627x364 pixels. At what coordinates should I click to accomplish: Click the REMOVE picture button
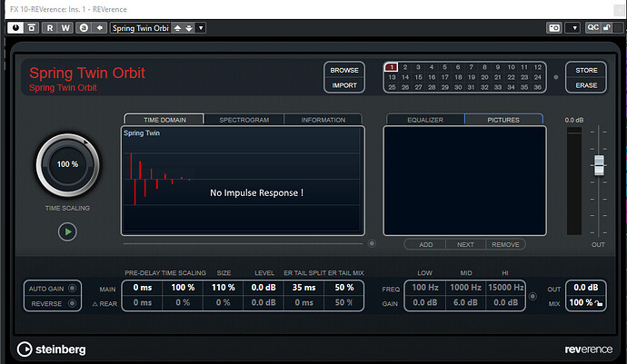coord(505,244)
